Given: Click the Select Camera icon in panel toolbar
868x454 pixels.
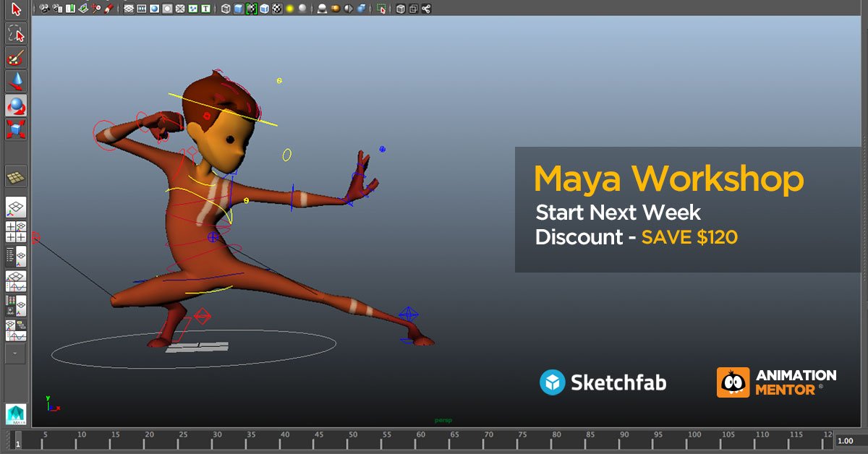Looking at the screenshot, I should pos(44,9).
